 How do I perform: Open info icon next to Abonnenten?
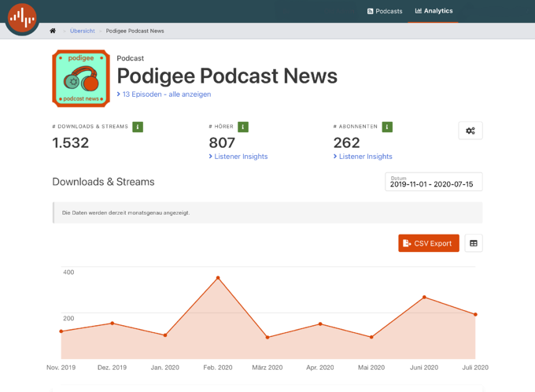click(387, 127)
